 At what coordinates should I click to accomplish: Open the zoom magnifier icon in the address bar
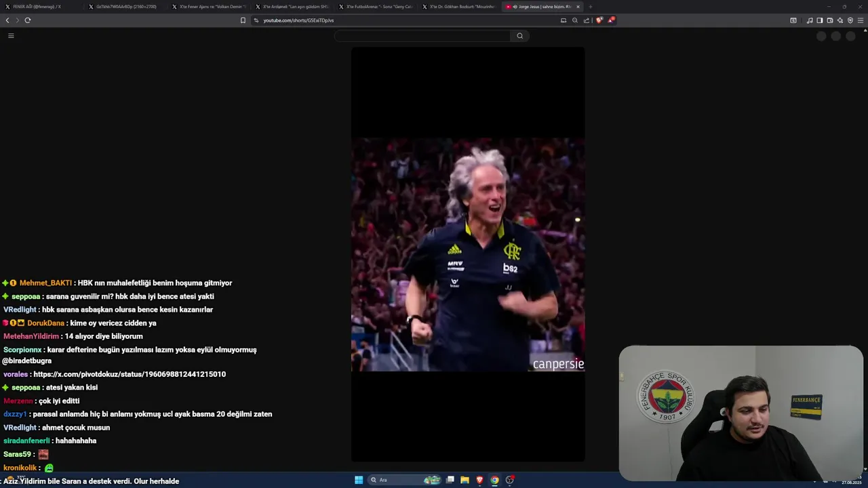575,20
